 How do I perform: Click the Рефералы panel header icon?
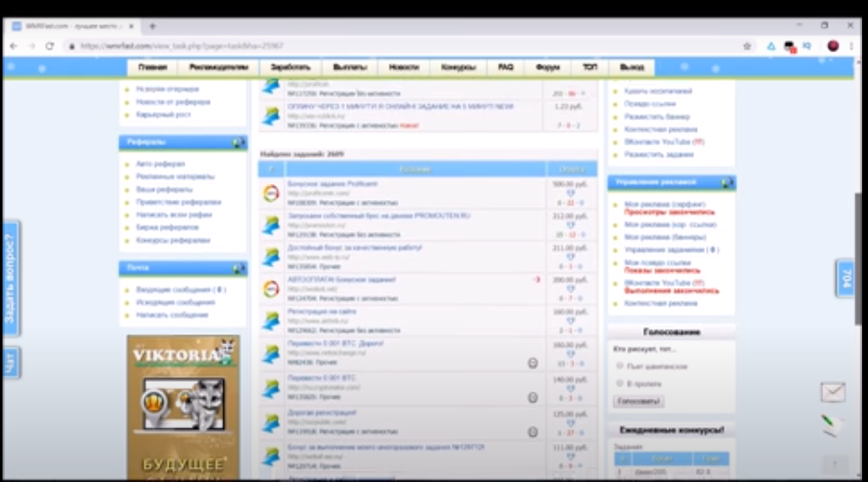point(238,143)
